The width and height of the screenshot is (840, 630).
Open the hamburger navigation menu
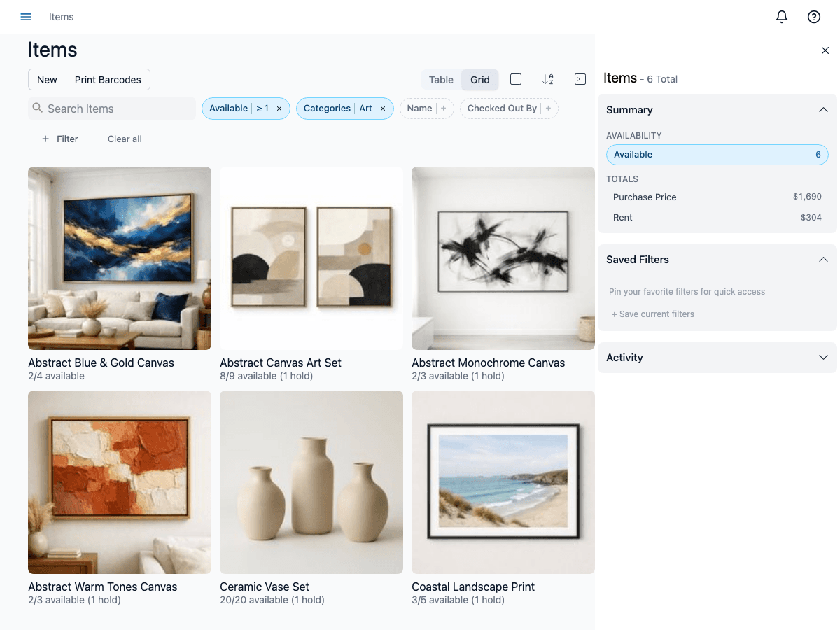point(26,17)
